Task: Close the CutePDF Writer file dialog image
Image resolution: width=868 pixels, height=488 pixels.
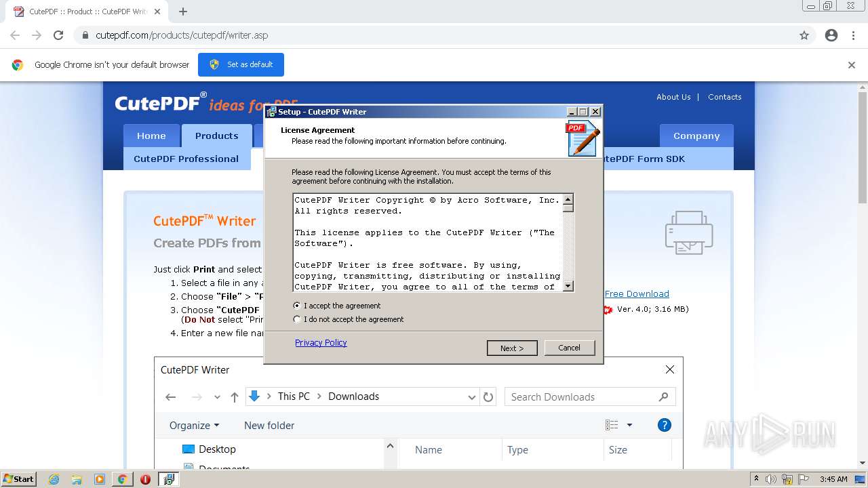Action: tap(670, 369)
